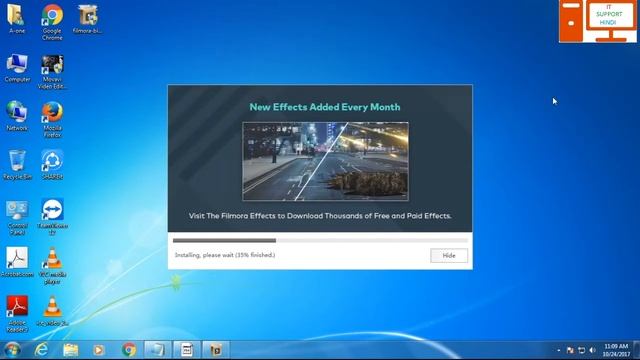Select the Adobe Reader desktop shortcut
This screenshot has width=640, height=360.
pyautogui.click(x=17, y=313)
